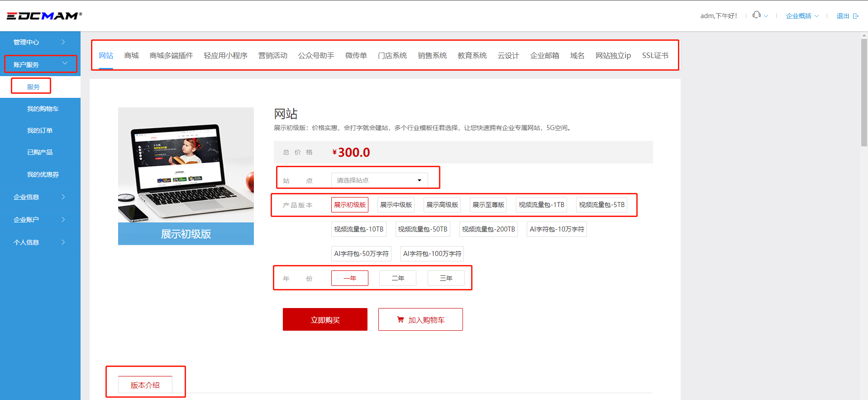Open the SSL证书 tab
This screenshot has height=400, width=868.
pos(655,55)
